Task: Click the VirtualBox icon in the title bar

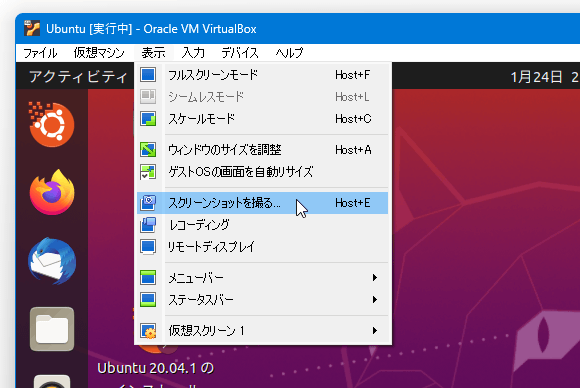Action: pyautogui.click(x=32, y=28)
